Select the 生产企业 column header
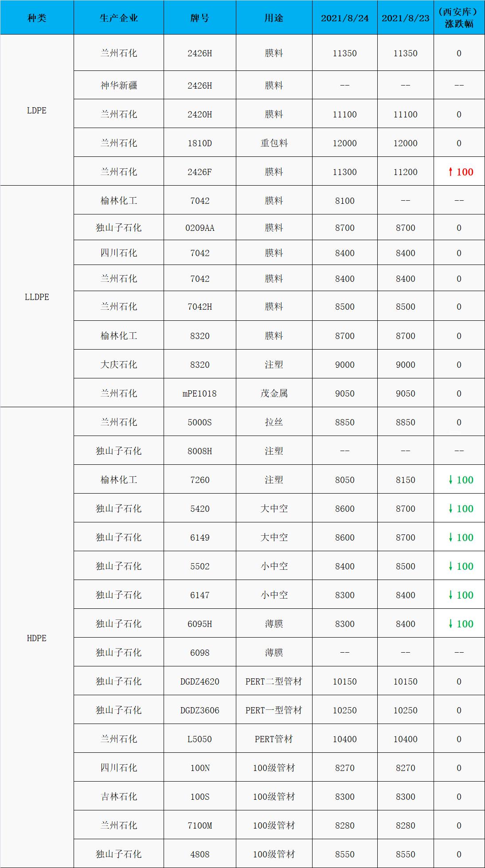Screen dimensions: 485x868 [x=119, y=18]
